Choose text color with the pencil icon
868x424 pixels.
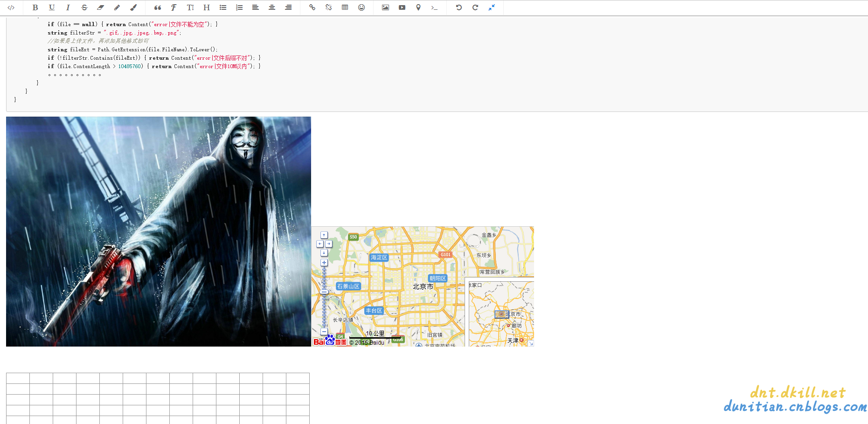[x=117, y=7]
